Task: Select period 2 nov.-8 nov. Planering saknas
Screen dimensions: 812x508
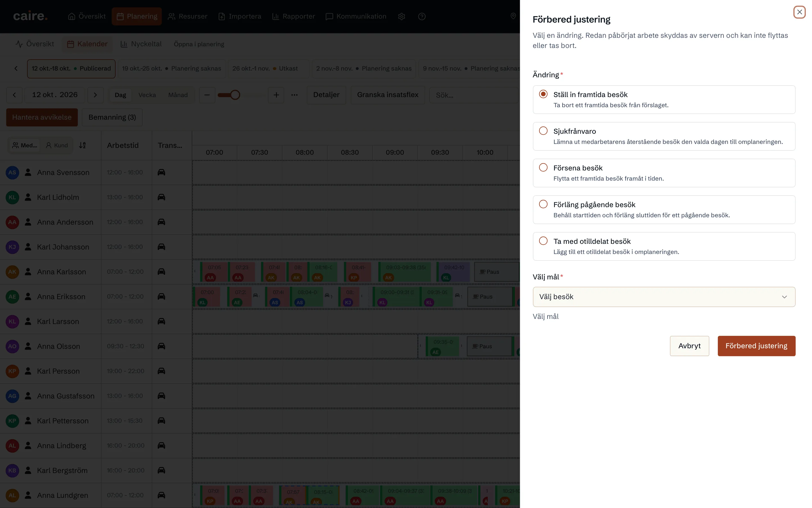Action: pos(364,69)
